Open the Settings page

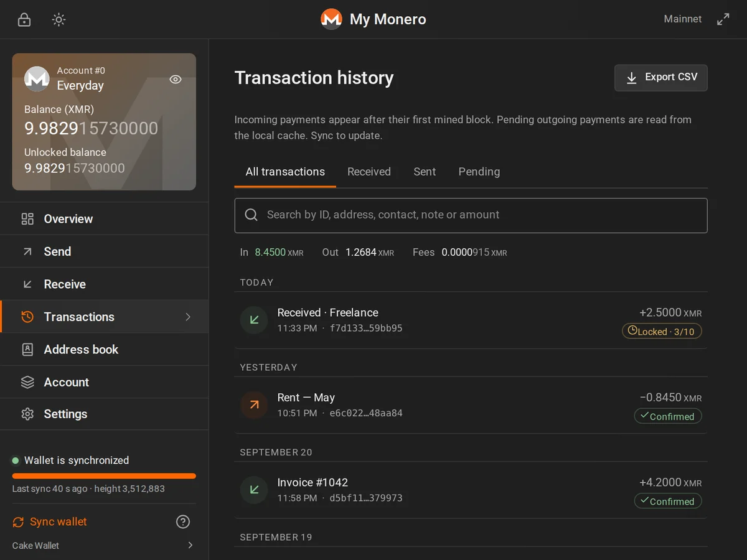tap(104, 414)
